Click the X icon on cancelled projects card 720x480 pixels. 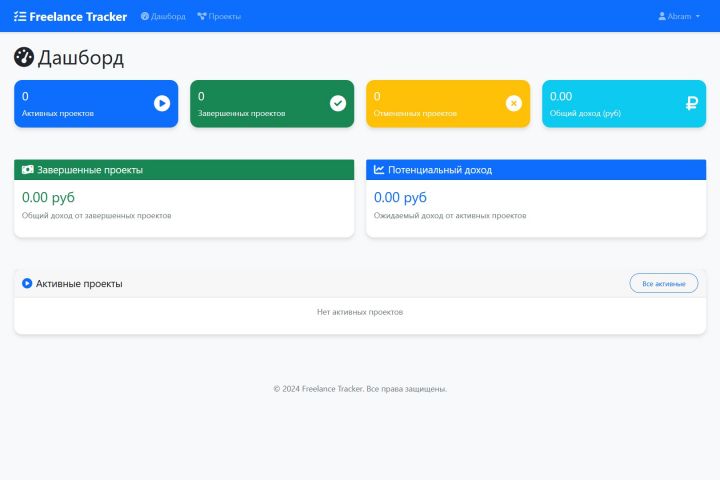[x=514, y=103]
